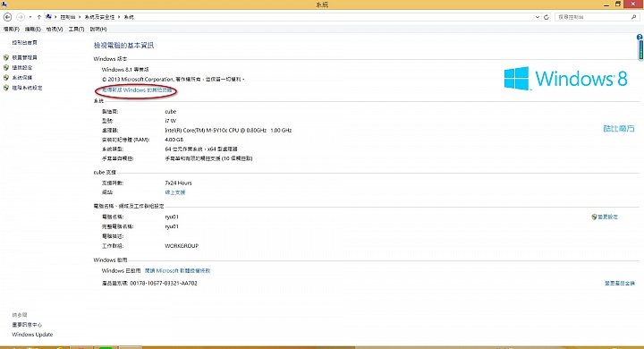The width and height of the screenshot is (644, 349).
Task: Click 取得新版 Windows 的其他功能 link
Action: tap(137, 89)
